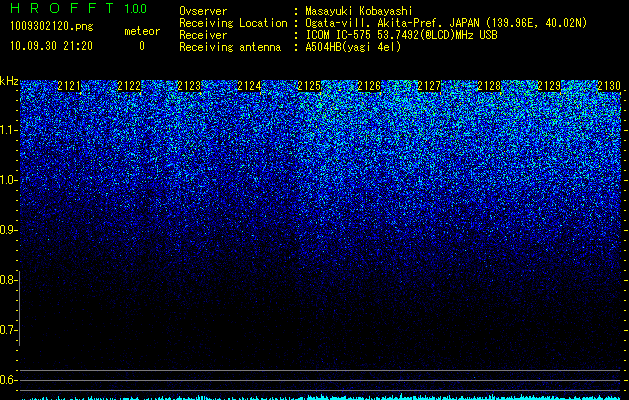Click the date stamp 10.09.30 21:20
629x400 pixels.
coord(51,46)
